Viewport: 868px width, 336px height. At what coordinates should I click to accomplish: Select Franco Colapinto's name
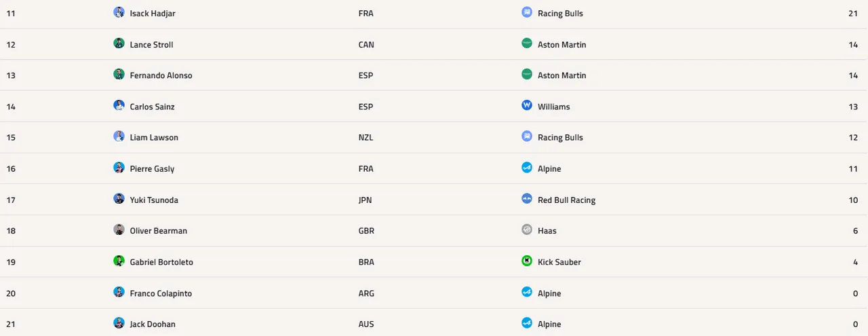[x=161, y=293]
